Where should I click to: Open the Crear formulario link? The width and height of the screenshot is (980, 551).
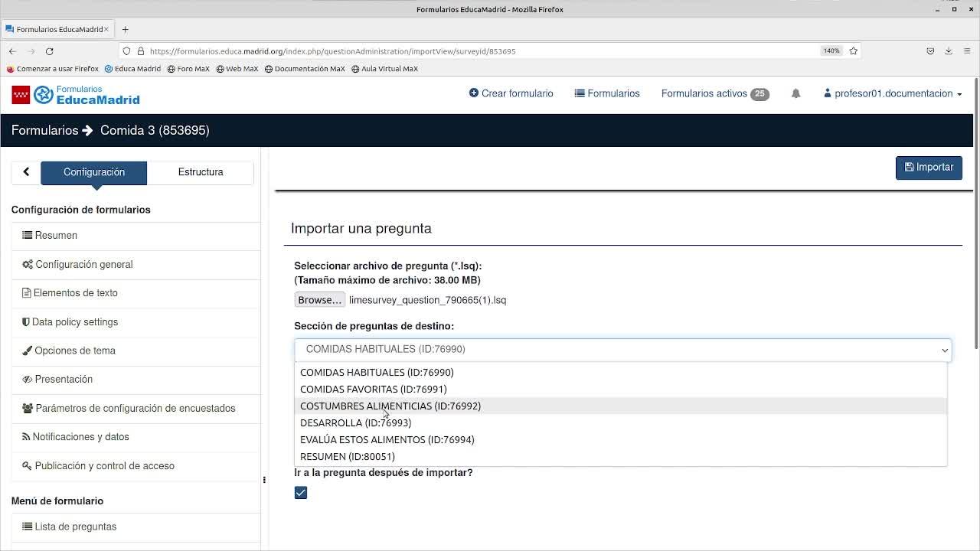tap(511, 93)
